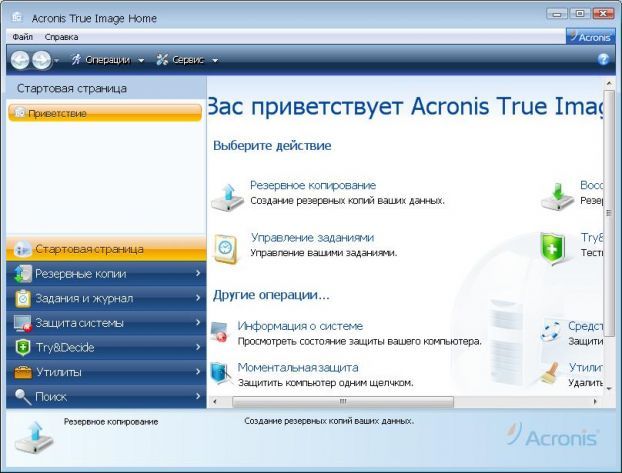Click the horizontal scrollbar thumb

coord(343,402)
